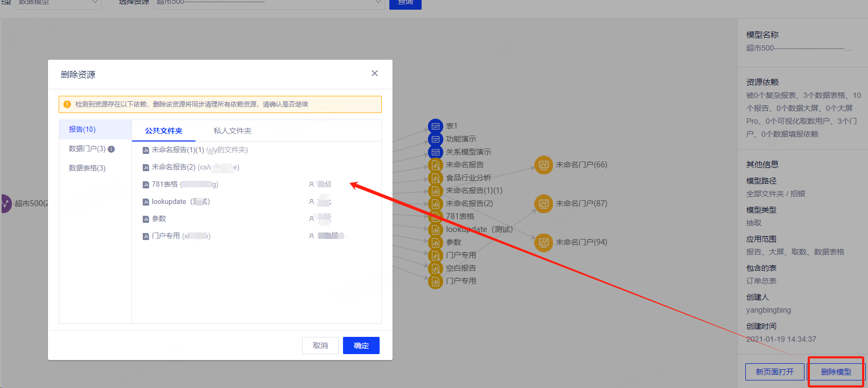Click the 超市500 model node icon
Screen dimensions: 868x388
click(x=5, y=203)
